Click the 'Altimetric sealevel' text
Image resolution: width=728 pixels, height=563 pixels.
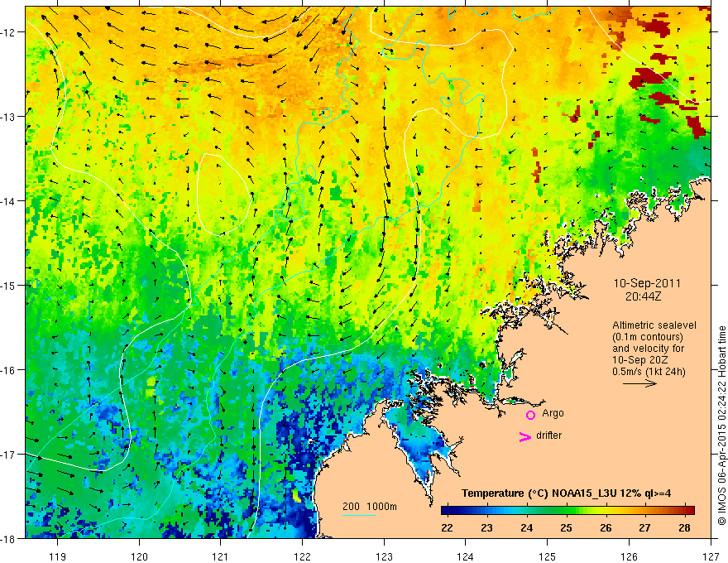654,325
